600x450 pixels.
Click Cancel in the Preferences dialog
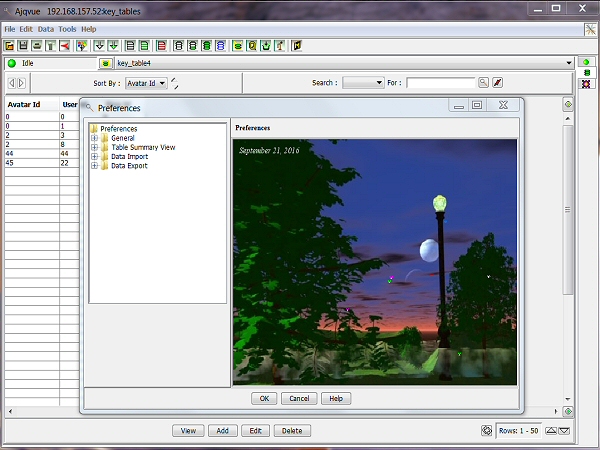(x=298, y=398)
